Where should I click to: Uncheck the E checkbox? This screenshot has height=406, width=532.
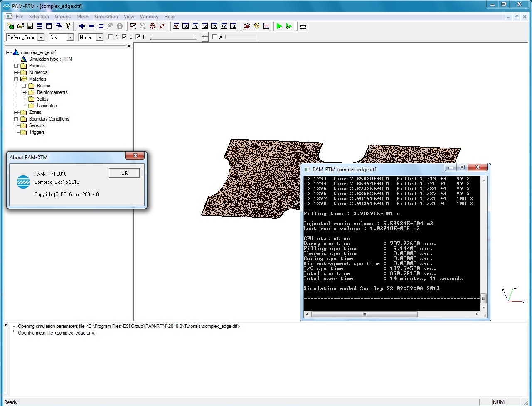(x=124, y=37)
